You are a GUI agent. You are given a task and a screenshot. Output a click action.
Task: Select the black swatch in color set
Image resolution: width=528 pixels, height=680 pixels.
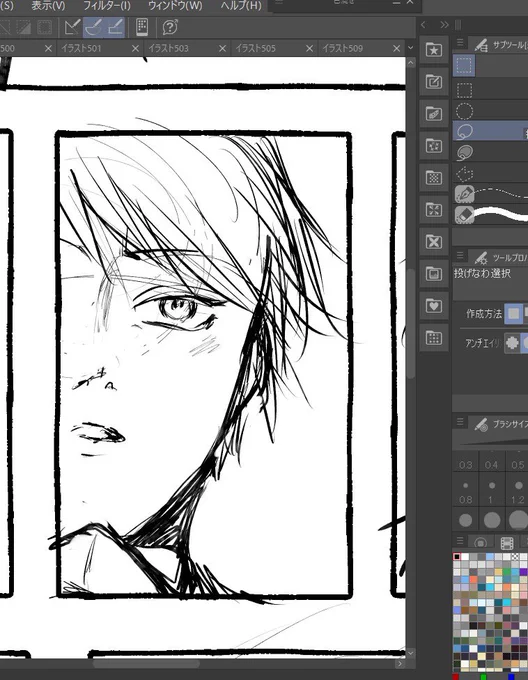point(456,556)
